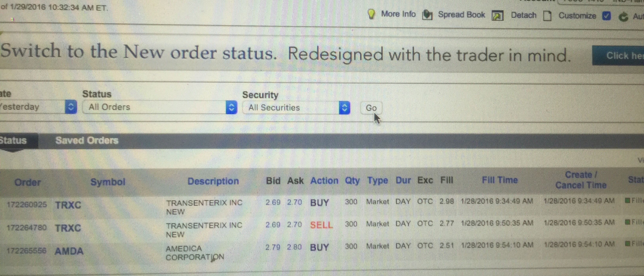644x276 pixels.
Task: Open the AMDA symbol link
Action: point(69,251)
